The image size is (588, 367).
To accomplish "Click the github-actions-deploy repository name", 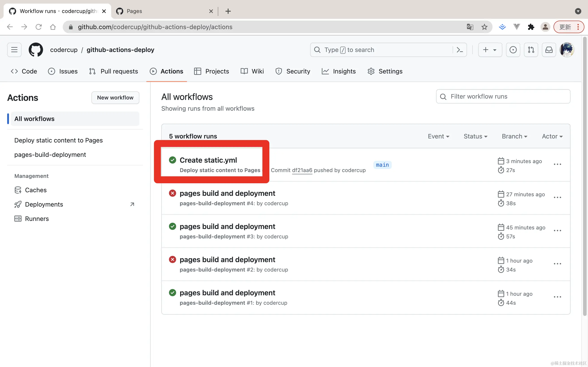I will point(120,50).
